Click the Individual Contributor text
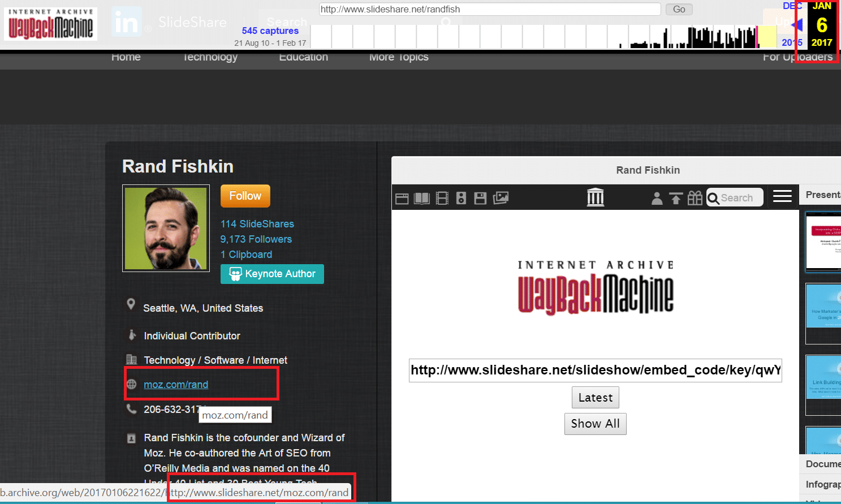 (x=192, y=336)
